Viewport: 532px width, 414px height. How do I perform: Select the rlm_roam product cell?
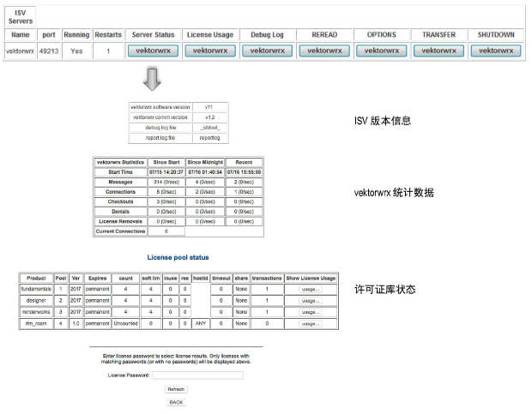[x=36, y=323]
